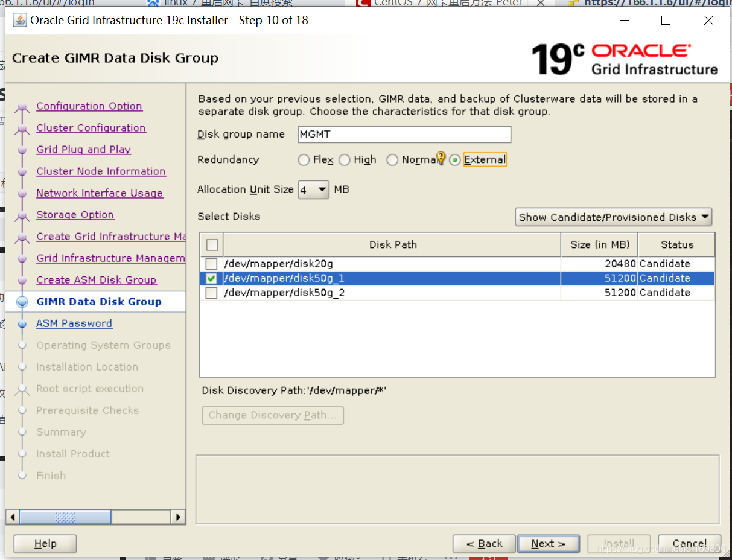Open Show Candidate/Provisioned Disks dropdown
Screen dimensions: 732x560
pyautogui.click(x=613, y=217)
